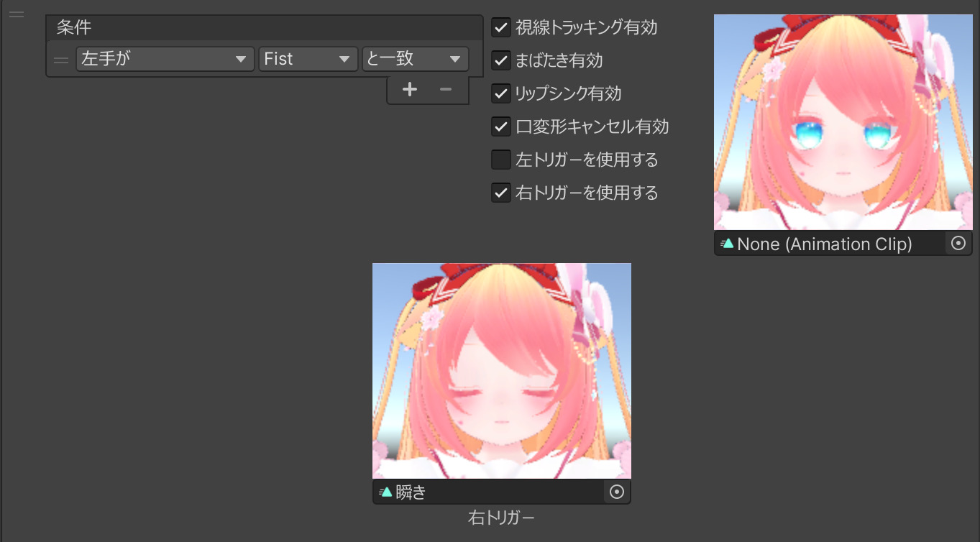Remove condition with the minus button
Viewport: 980px width, 542px height.
pyautogui.click(x=446, y=89)
